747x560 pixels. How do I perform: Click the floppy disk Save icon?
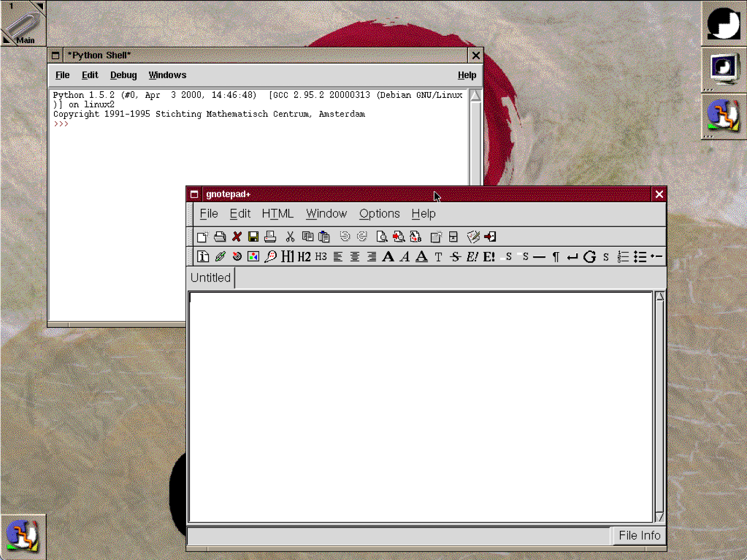(x=253, y=237)
